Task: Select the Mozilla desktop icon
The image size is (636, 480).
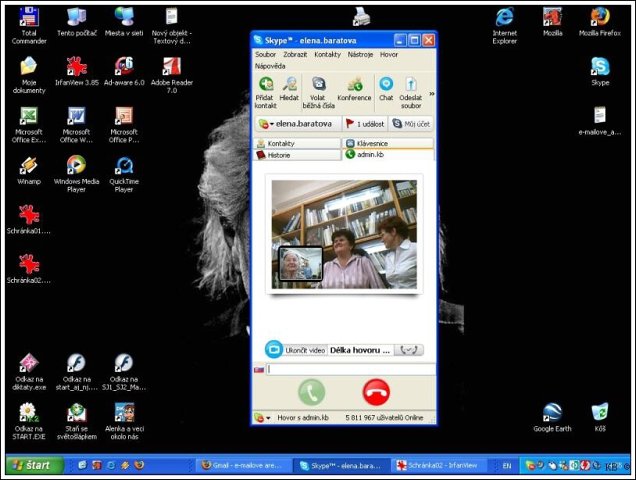Action: [552, 22]
